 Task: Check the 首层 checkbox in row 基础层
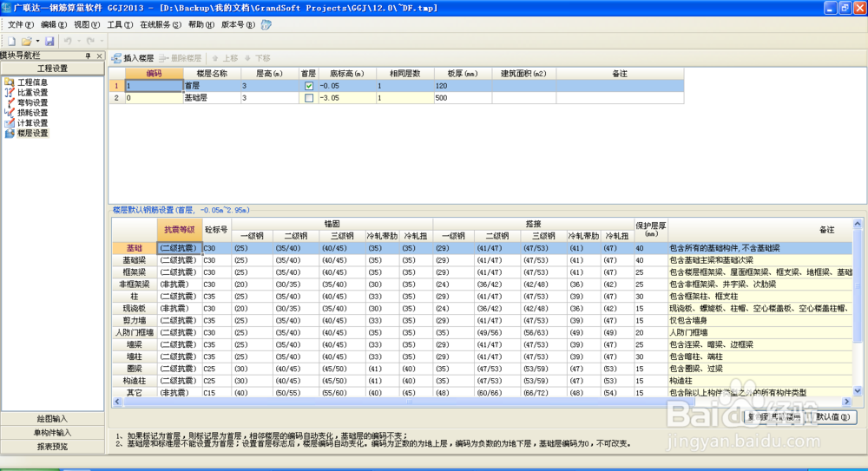[309, 98]
